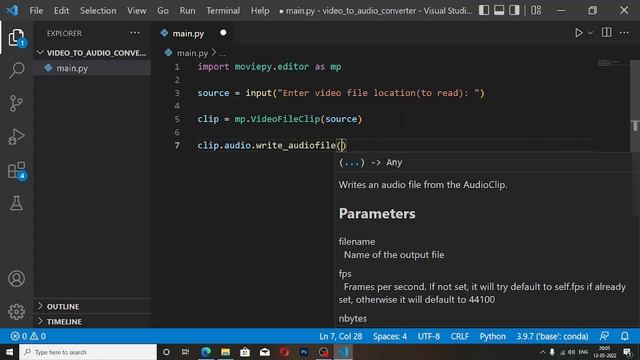640x360 pixels.
Task: Select main.py in the Explorer tree
Action: click(x=92, y=68)
